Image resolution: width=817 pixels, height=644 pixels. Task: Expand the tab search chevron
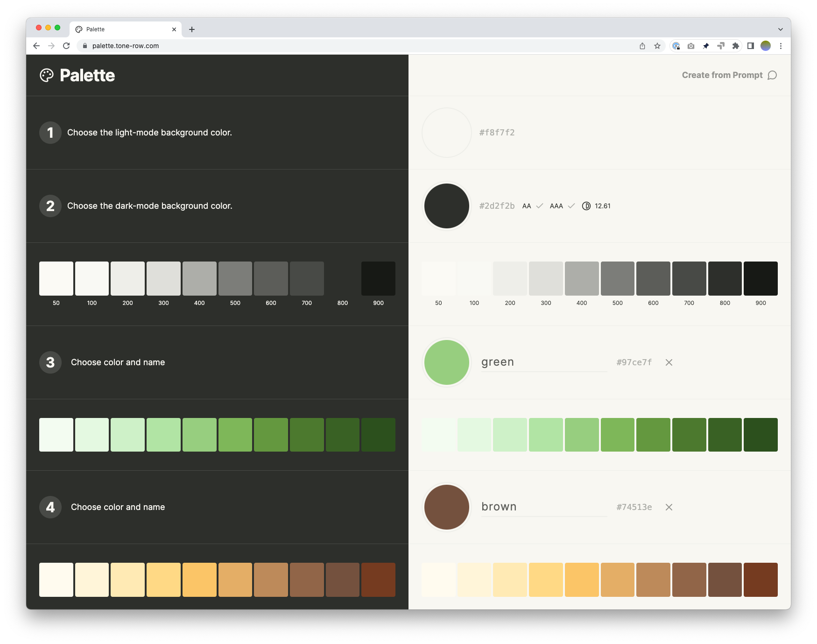click(x=781, y=29)
